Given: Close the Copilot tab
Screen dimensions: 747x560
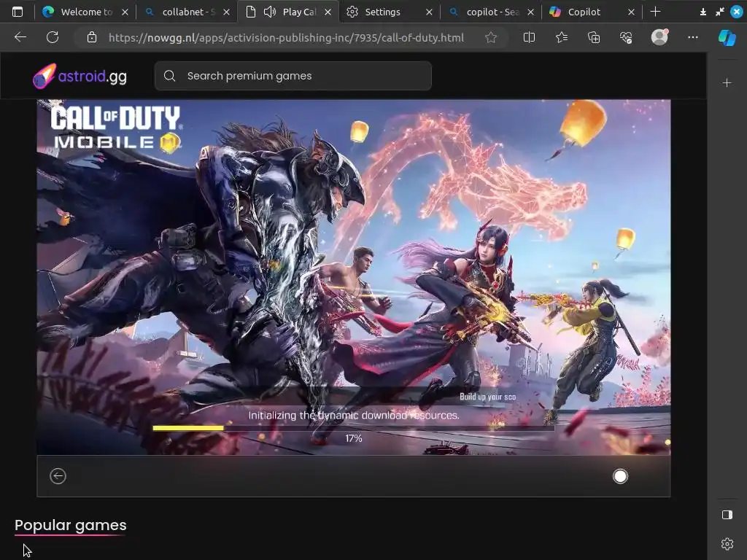Looking at the screenshot, I should click(x=631, y=12).
